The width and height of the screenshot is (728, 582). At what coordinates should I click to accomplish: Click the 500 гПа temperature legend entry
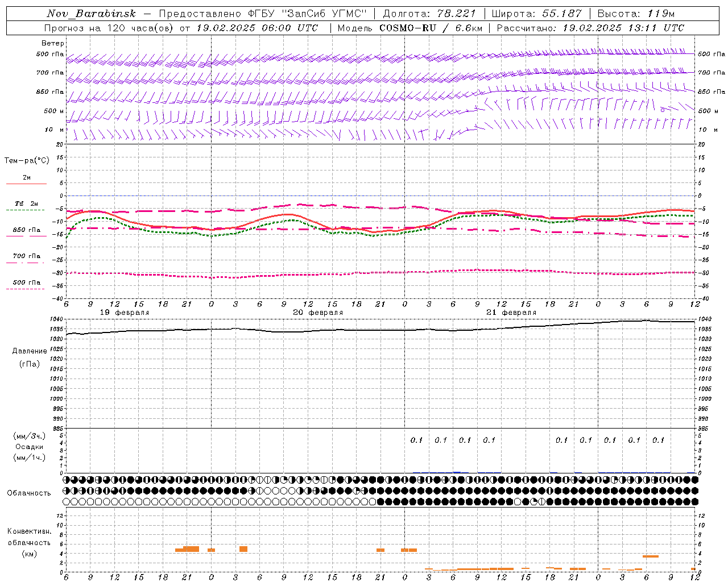pyautogui.click(x=27, y=282)
